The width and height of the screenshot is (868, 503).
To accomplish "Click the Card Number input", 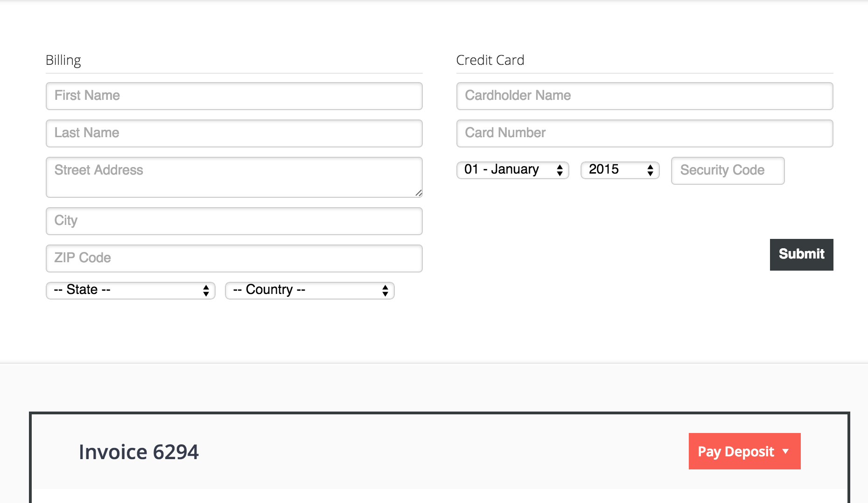I will (x=644, y=133).
